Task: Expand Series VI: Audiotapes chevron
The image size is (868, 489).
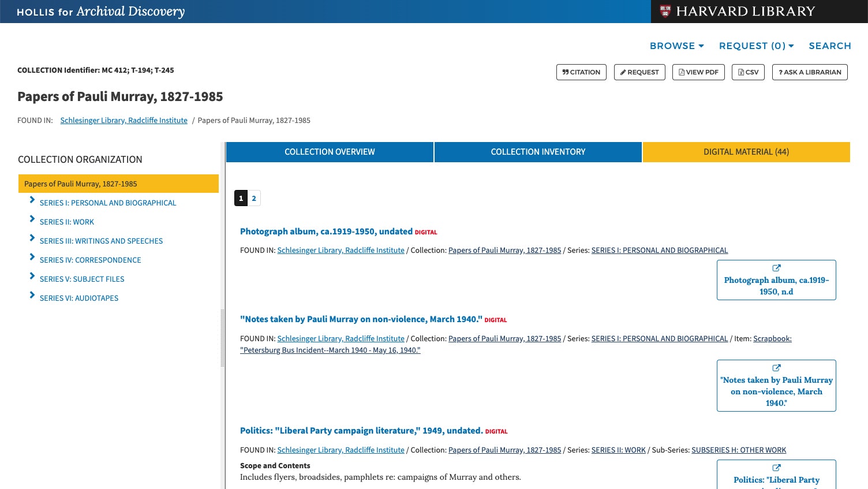Action: coord(32,295)
